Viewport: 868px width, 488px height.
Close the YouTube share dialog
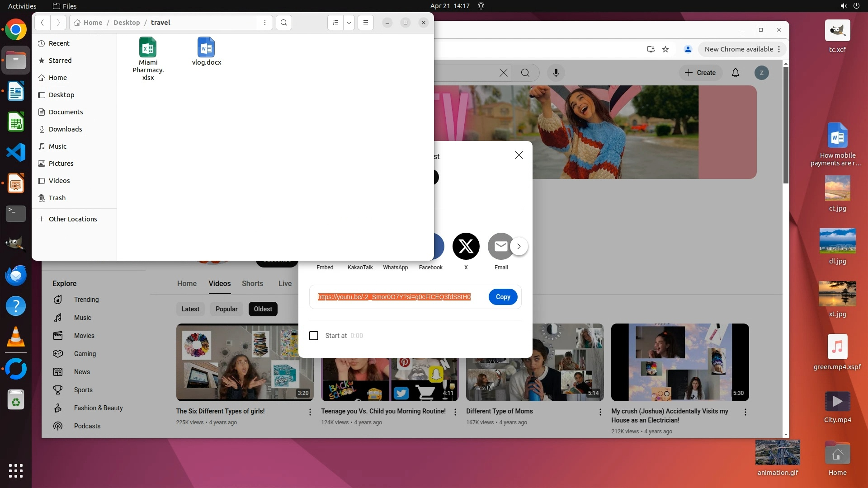pyautogui.click(x=519, y=155)
